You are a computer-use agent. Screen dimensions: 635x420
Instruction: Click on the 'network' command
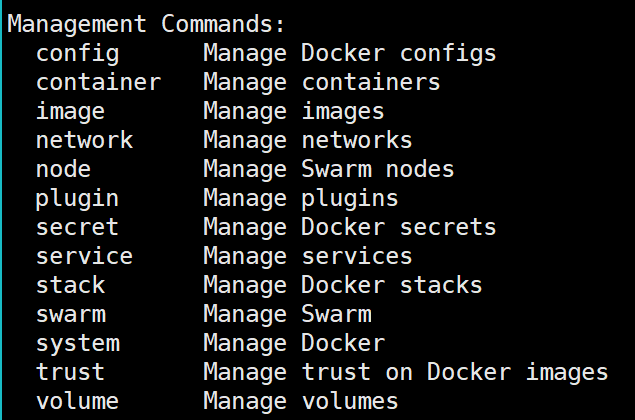84,140
